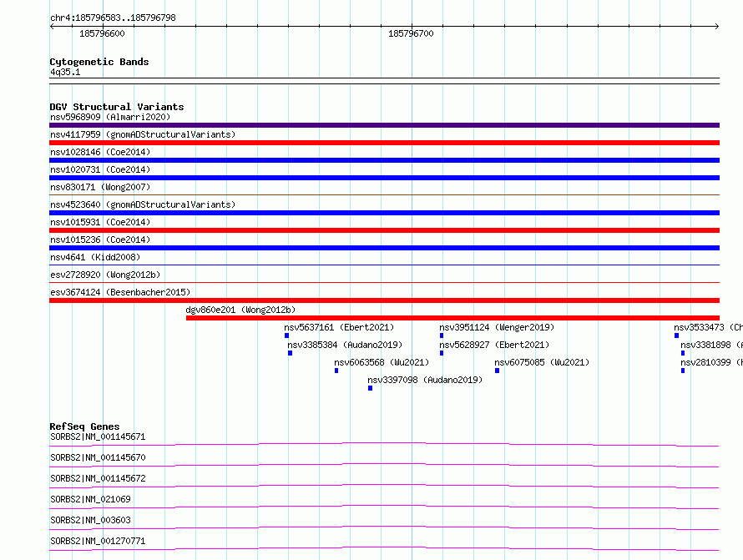Click SORBS2|NM_003603 gene label
This screenshot has height=560, width=743.
coord(90,520)
